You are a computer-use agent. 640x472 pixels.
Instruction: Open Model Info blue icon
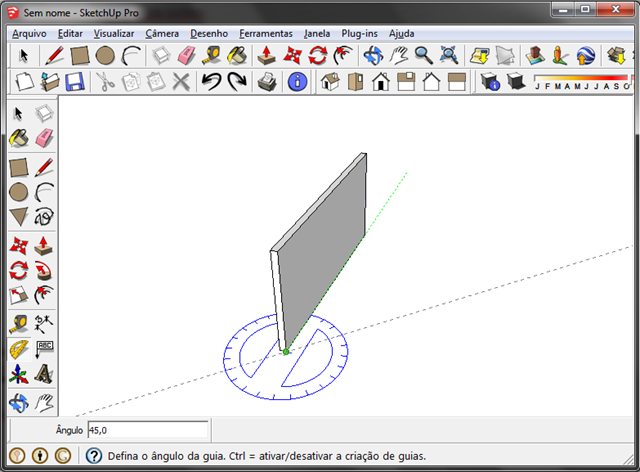298,82
